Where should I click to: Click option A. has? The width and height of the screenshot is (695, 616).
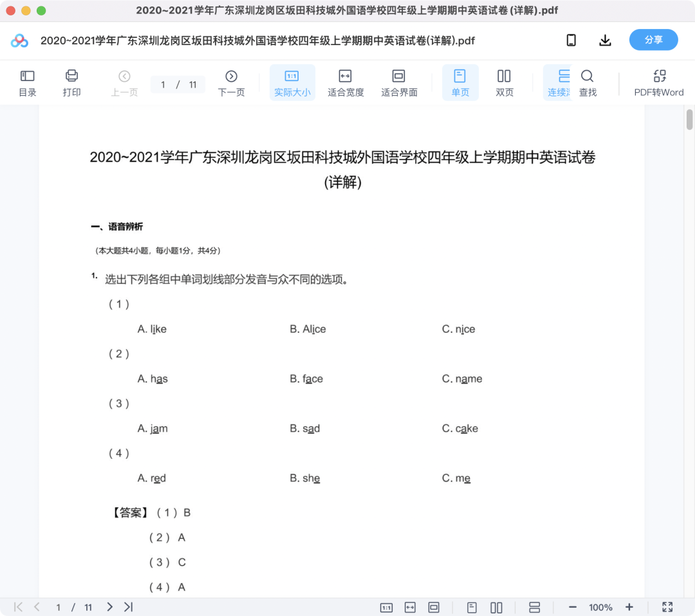tap(153, 378)
